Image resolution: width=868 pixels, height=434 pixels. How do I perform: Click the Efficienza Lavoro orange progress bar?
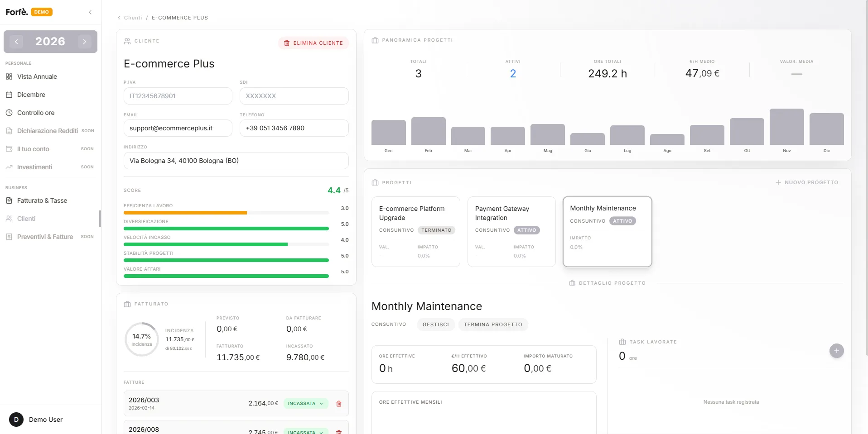tap(185, 213)
